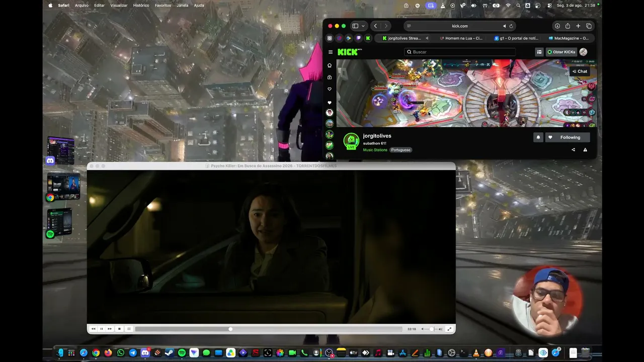Open the Safari Arquivo menu
Screen dimensions: 644x362
[x=82, y=5]
